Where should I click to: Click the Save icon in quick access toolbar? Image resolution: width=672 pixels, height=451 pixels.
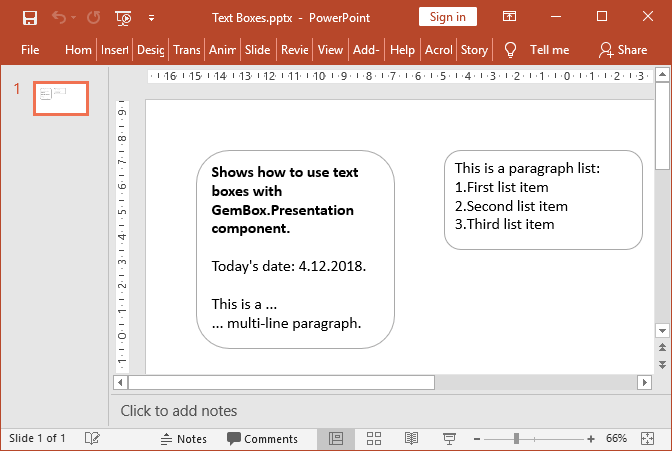coord(29,17)
